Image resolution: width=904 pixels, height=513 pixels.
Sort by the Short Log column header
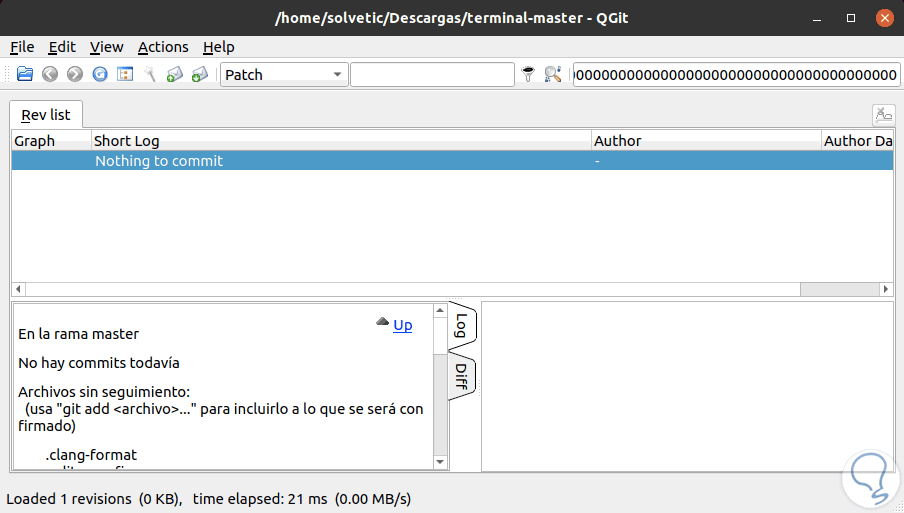[341, 141]
